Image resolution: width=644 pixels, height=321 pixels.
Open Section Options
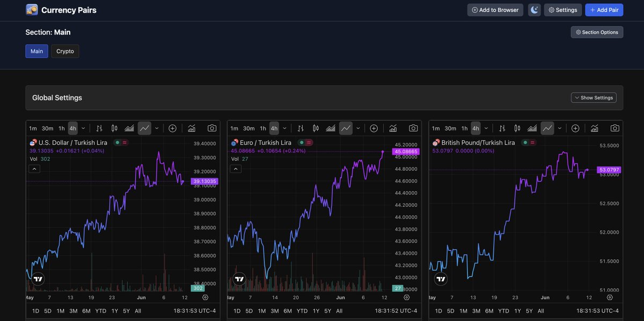597,32
